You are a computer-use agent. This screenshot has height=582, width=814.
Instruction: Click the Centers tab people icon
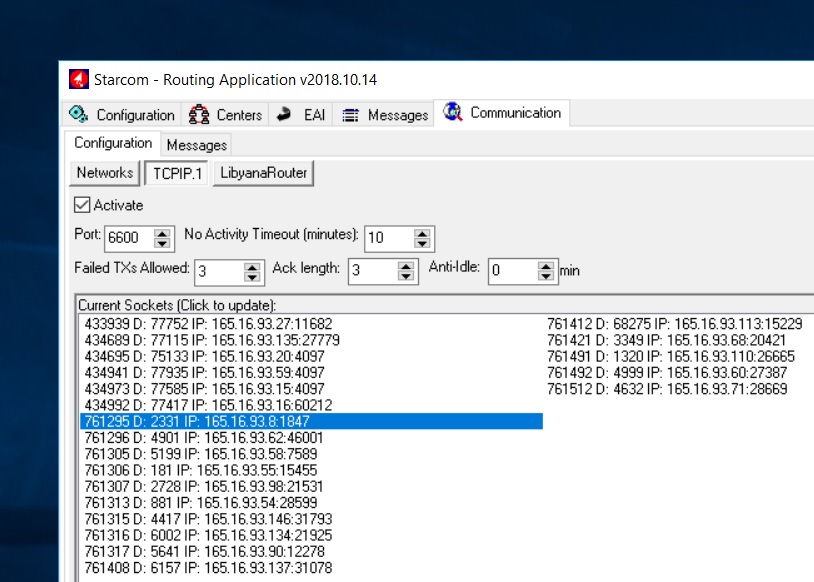(199, 115)
